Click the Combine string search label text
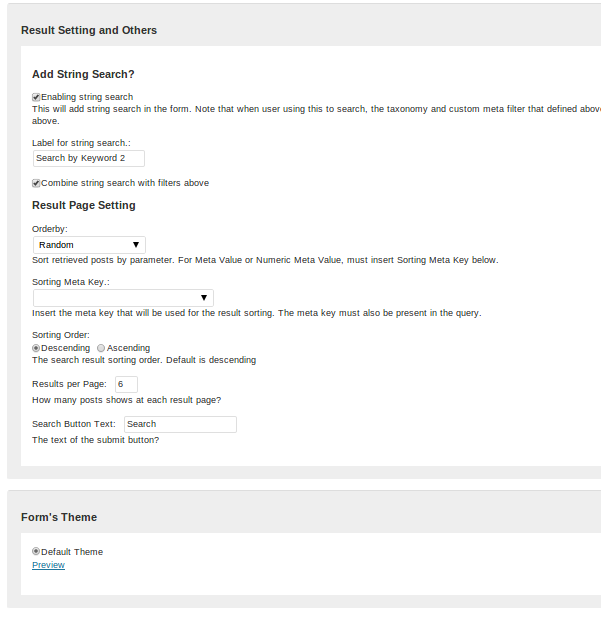601x630 pixels. (x=125, y=183)
